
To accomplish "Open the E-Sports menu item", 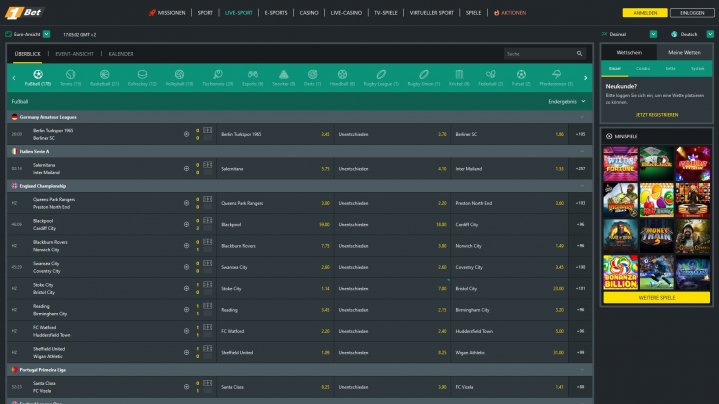I will (x=276, y=13).
